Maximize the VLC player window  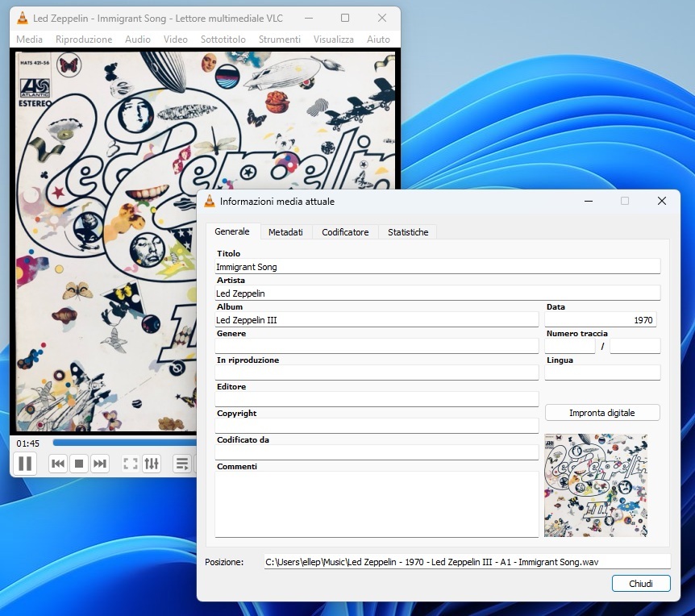[345, 19]
